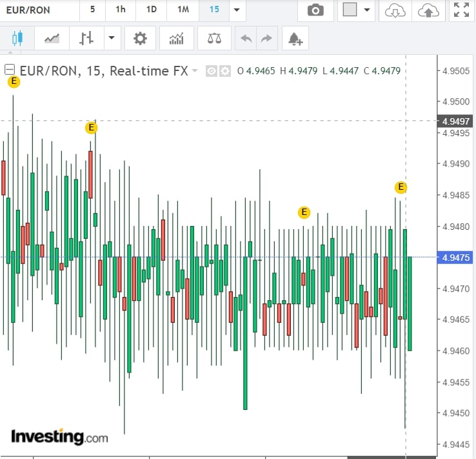The height and width of the screenshot is (459, 476).
Task: Select the 1h timeframe
Action: coord(121,10)
